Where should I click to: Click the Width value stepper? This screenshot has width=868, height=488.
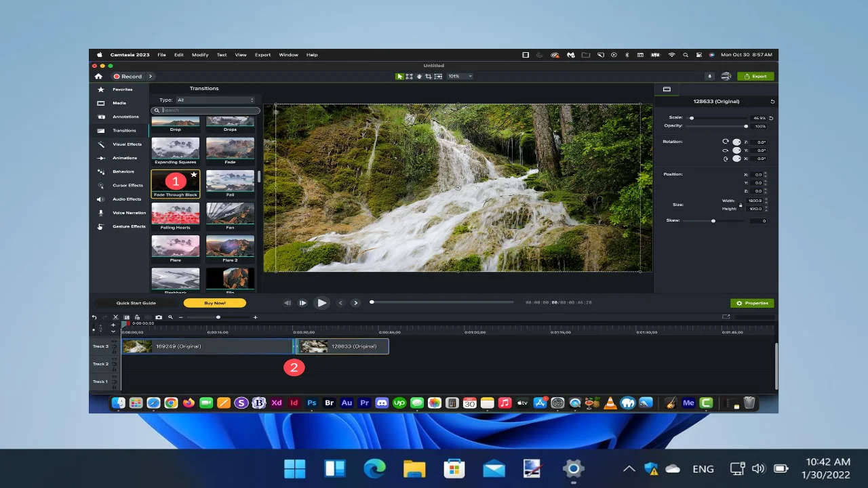click(766, 201)
